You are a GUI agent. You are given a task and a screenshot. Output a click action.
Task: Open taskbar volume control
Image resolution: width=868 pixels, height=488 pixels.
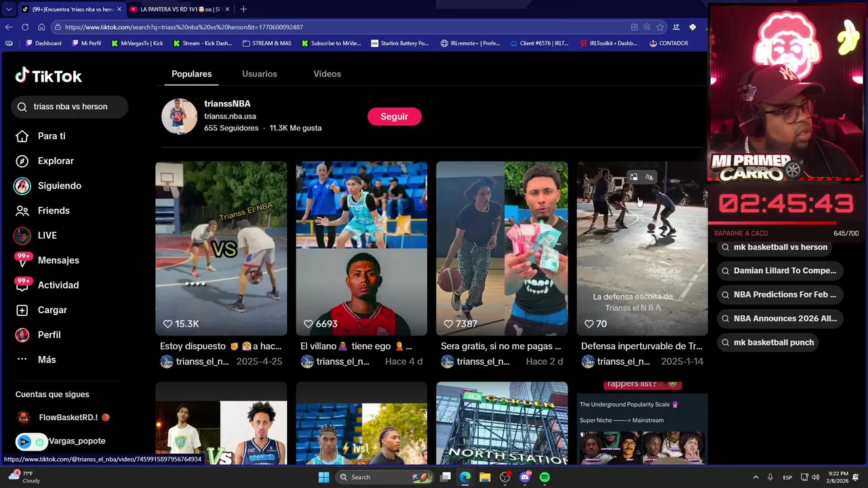tap(815, 477)
